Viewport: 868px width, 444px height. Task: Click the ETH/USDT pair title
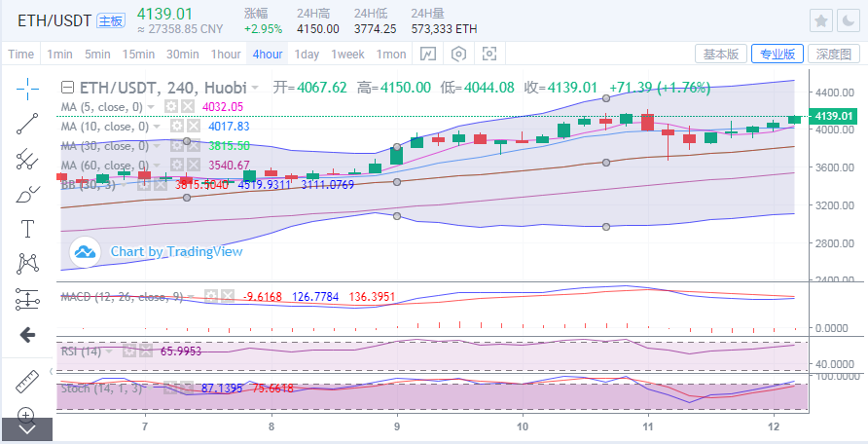click(54, 21)
